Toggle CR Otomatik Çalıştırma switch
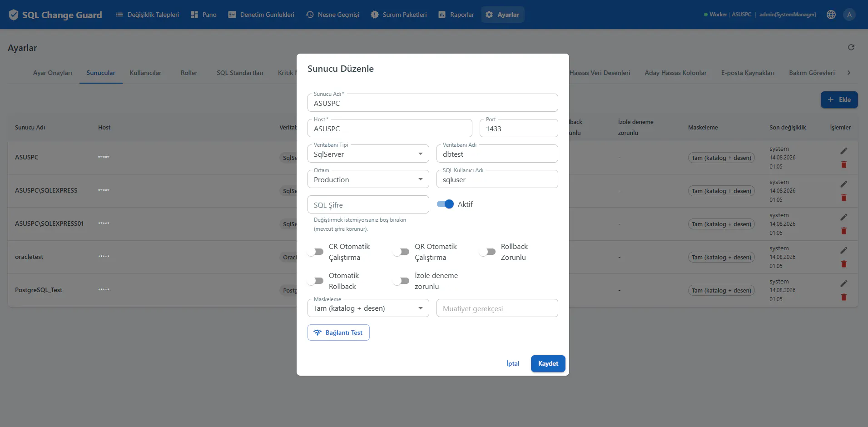Viewport: 868px width, 427px height. 315,252
